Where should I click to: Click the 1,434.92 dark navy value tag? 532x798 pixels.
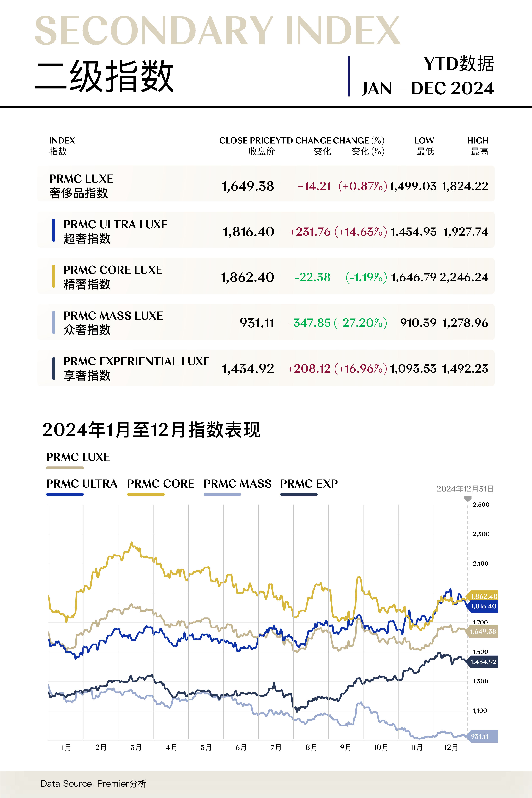pyautogui.click(x=483, y=662)
